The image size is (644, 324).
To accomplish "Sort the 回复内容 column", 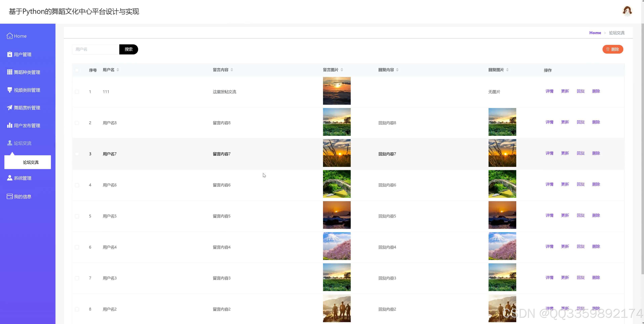I will [397, 70].
